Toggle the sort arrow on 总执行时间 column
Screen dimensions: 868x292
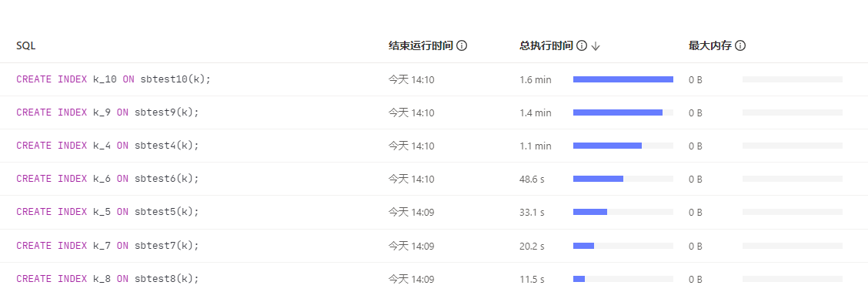(596, 46)
